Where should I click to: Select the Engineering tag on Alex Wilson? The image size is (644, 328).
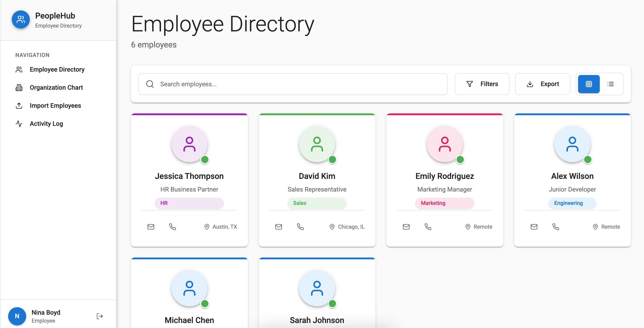click(x=572, y=203)
